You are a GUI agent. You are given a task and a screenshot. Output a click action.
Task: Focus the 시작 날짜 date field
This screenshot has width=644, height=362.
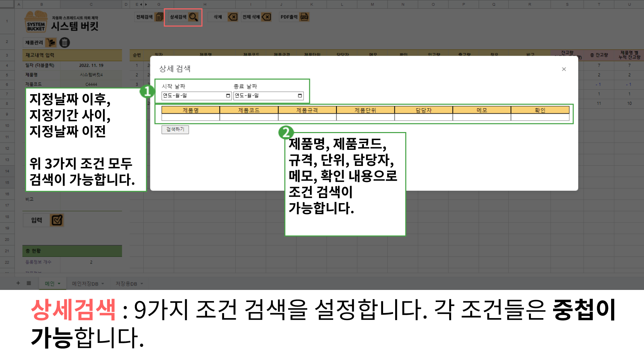tap(197, 96)
